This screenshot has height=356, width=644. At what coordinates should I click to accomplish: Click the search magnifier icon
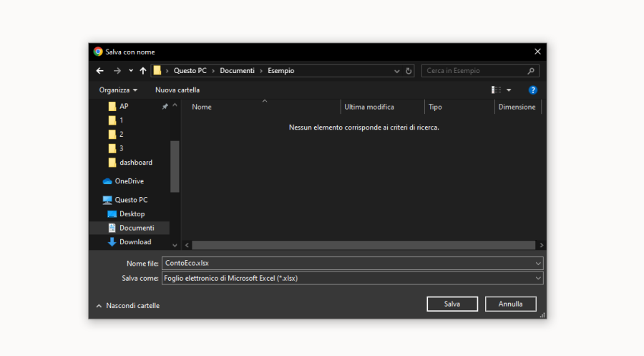coord(531,71)
